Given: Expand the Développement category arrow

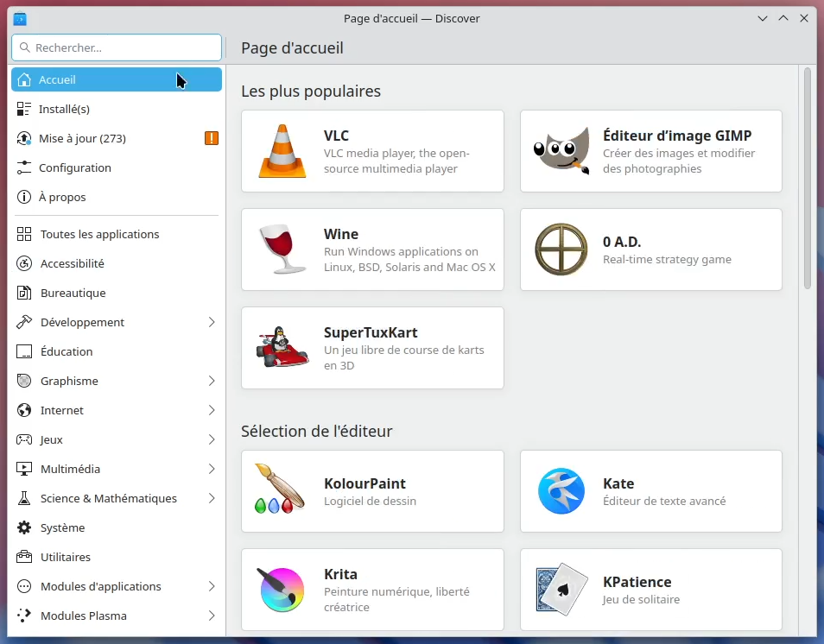Looking at the screenshot, I should [212, 322].
